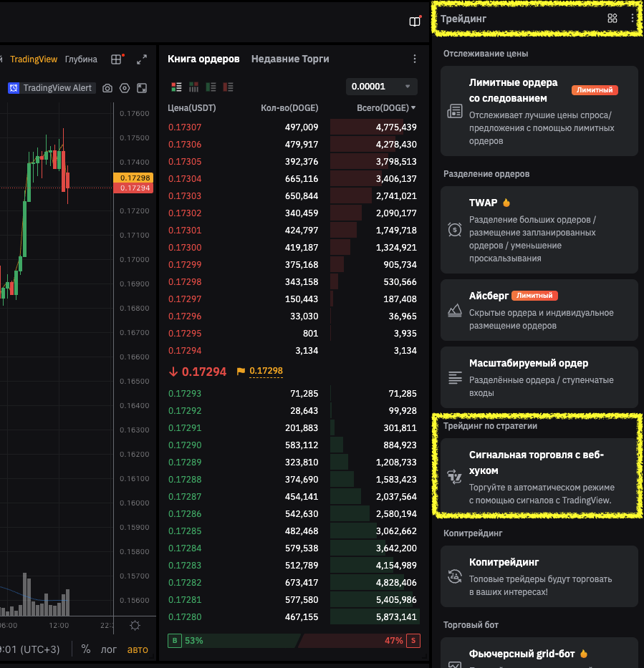Click the TradingView Alert button

[51, 88]
